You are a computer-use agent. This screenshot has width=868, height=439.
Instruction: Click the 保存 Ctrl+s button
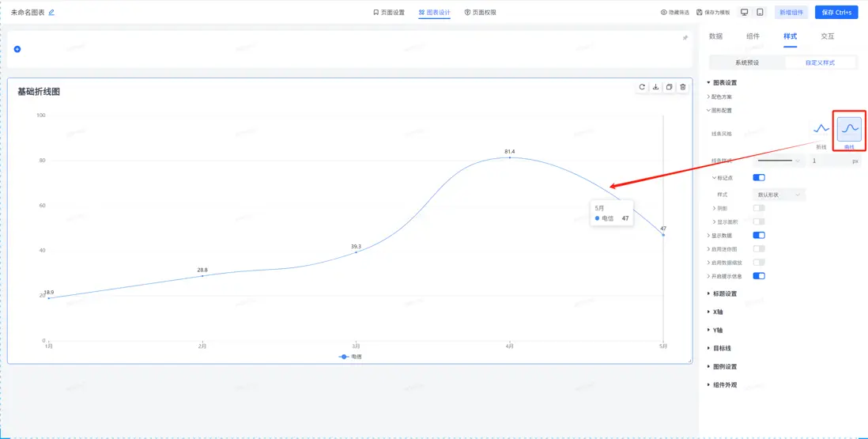pyautogui.click(x=836, y=13)
